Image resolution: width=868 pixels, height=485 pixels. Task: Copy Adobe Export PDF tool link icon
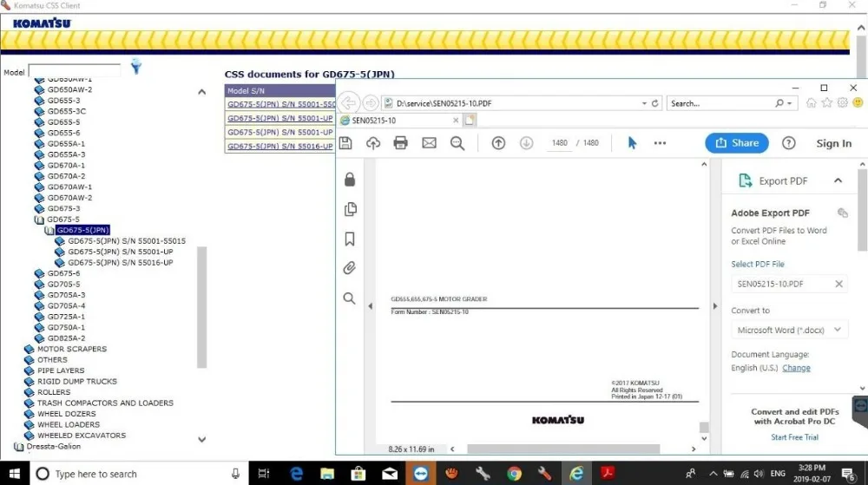coord(843,213)
